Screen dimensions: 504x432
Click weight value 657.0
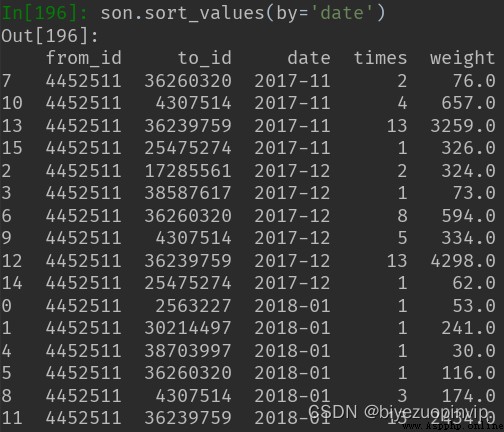(468, 103)
